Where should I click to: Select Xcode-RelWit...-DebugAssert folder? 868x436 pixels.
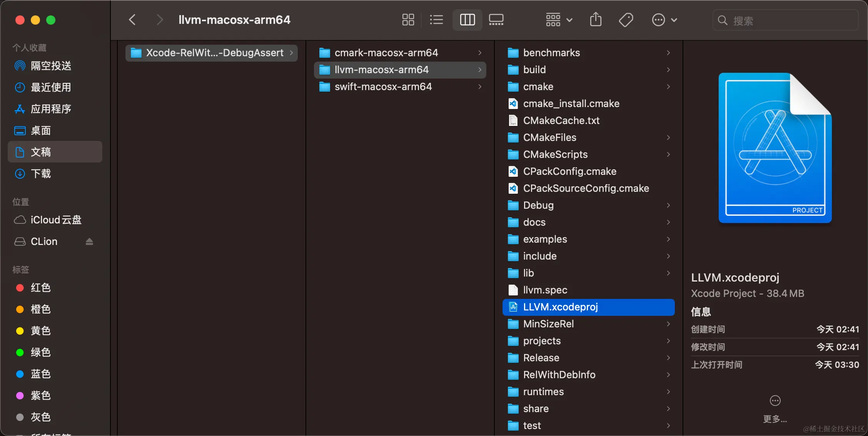pyautogui.click(x=212, y=53)
